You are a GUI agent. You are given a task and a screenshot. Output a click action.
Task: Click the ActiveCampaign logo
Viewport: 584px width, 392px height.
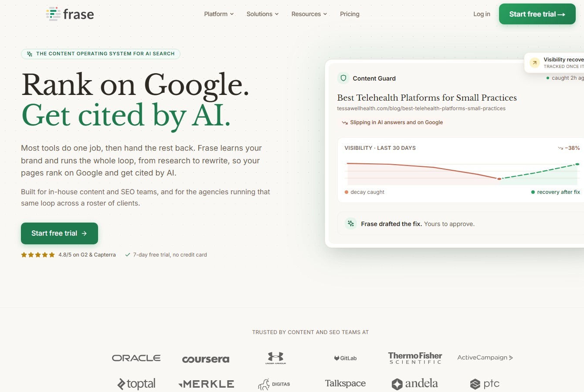485,358
